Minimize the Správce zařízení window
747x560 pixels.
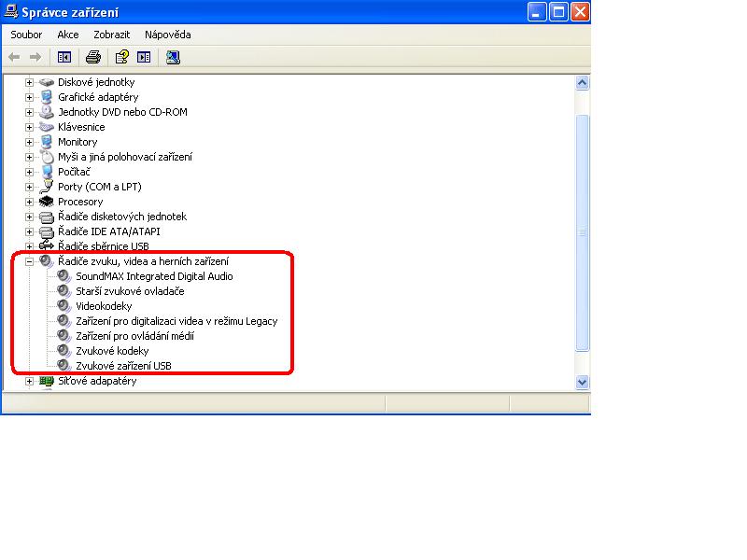[x=536, y=12]
